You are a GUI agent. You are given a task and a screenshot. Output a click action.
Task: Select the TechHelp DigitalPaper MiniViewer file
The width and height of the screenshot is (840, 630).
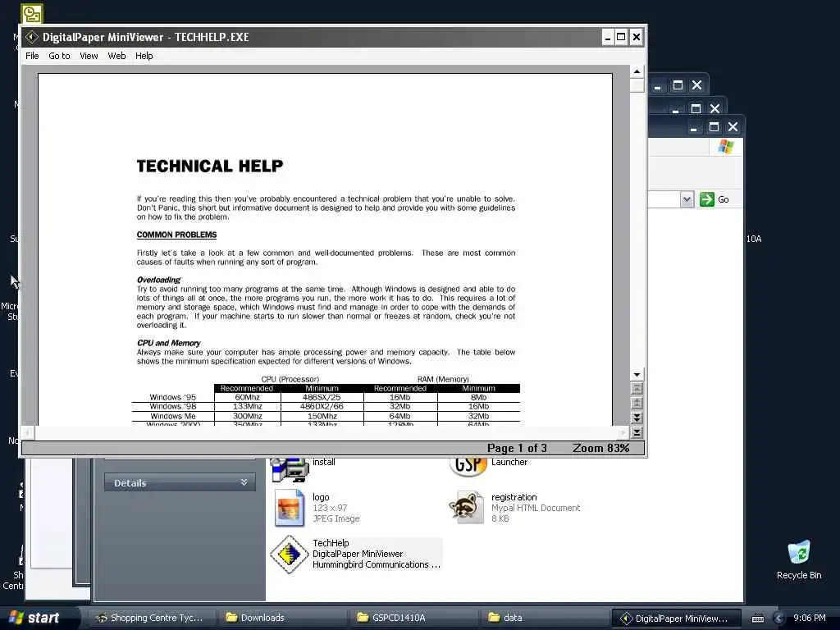tap(356, 554)
